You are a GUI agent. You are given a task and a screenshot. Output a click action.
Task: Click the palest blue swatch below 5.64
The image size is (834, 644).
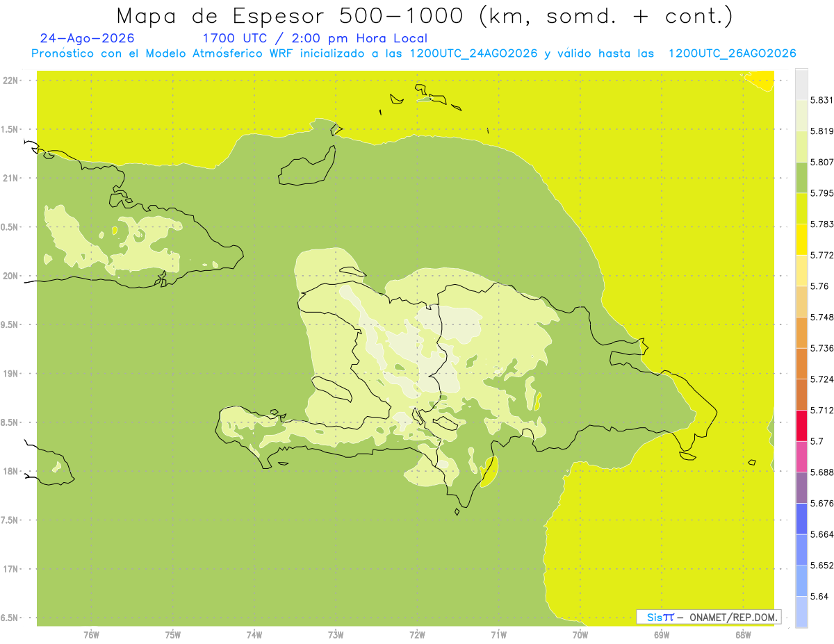(802, 611)
